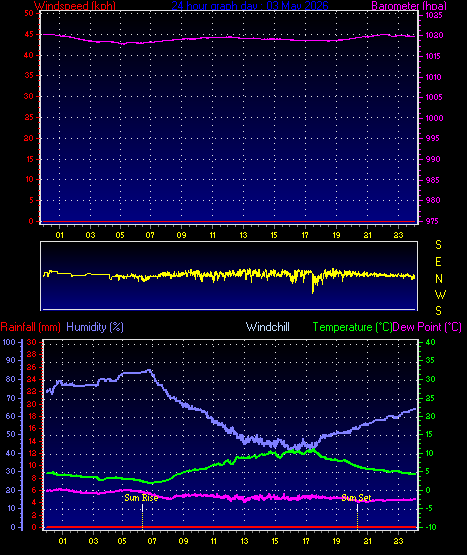Image resolution: width=467 pixels, height=555 pixels.
Task: Click the 15 value on windspeed axis
Action: [x=29, y=159]
